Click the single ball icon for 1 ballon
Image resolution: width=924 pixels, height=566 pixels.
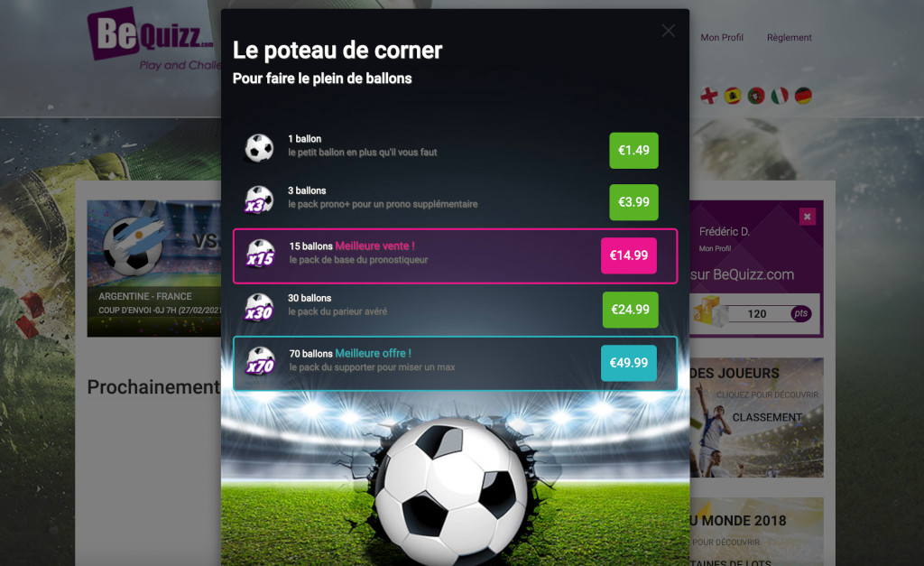[259, 148]
